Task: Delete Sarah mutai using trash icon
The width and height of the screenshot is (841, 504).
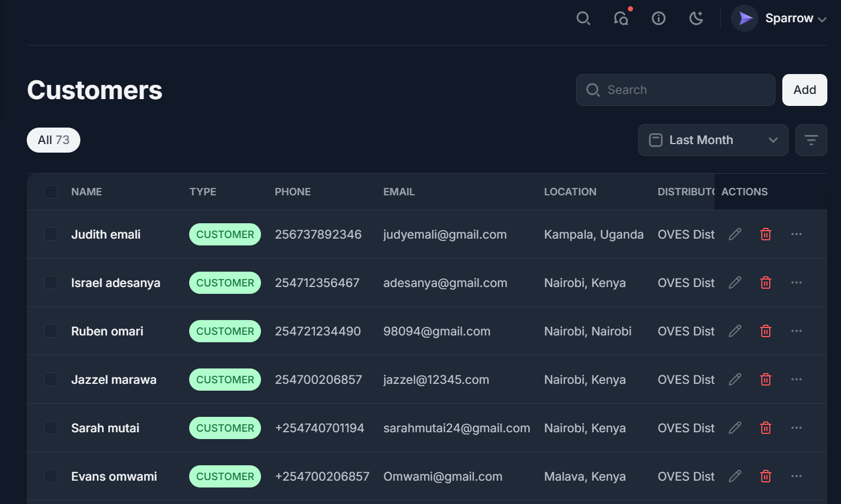Action: (x=766, y=428)
